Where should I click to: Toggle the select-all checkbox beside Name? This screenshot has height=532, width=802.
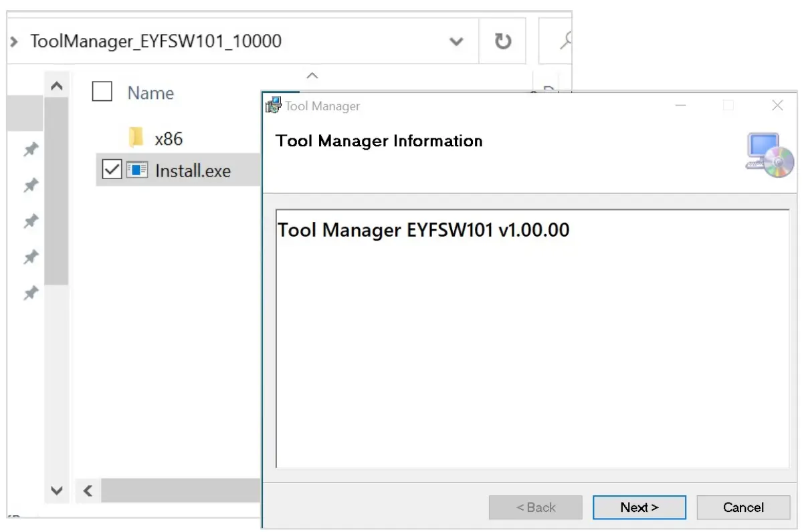(102, 92)
